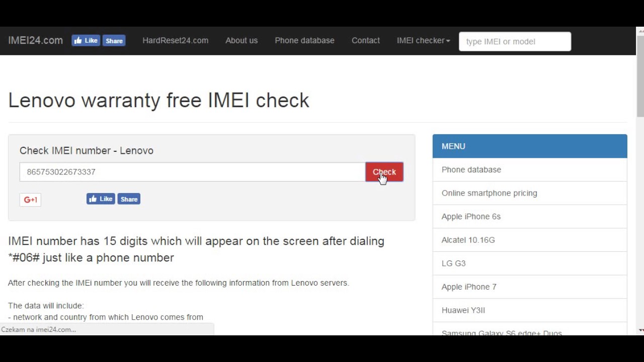The image size is (644, 362).
Task: Click the IMEI number input field
Action: [x=192, y=172]
